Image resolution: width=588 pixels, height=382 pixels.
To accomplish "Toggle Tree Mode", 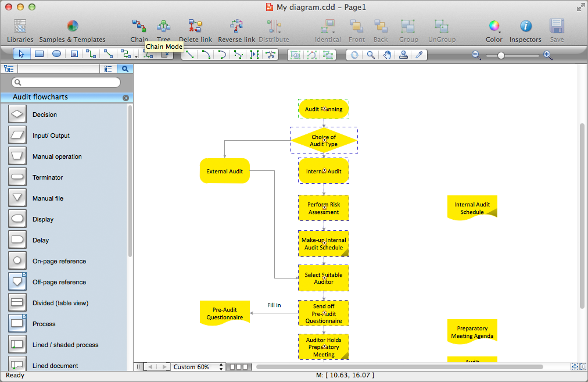I will point(163,29).
